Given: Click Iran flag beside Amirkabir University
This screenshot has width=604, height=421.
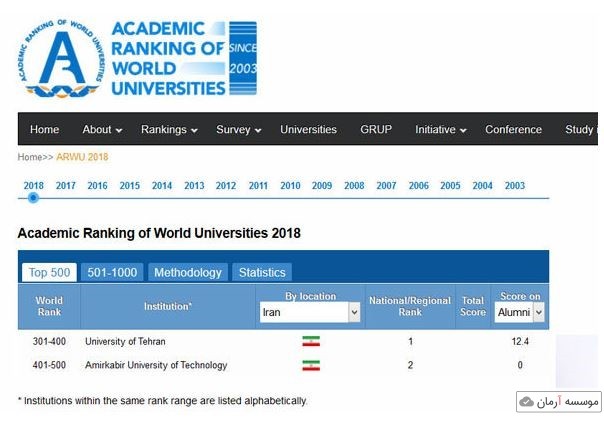Looking at the screenshot, I should click(x=311, y=366).
